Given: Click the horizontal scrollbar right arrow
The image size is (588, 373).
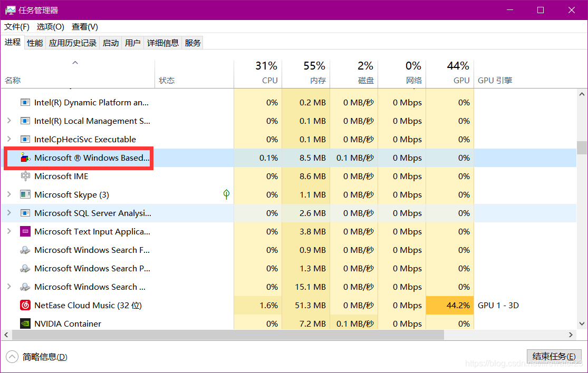Looking at the screenshot, I should coord(571,335).
